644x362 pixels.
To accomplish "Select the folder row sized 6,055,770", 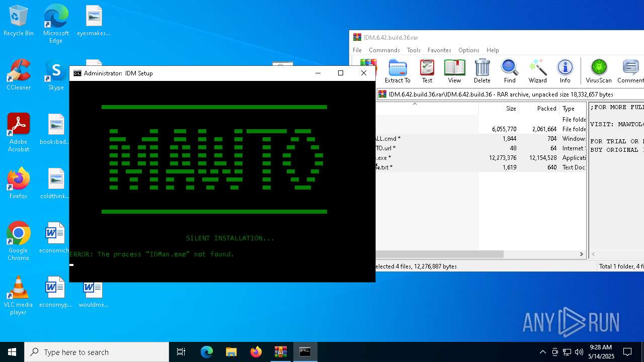I will pyautogui.click(x=481, y=129).
